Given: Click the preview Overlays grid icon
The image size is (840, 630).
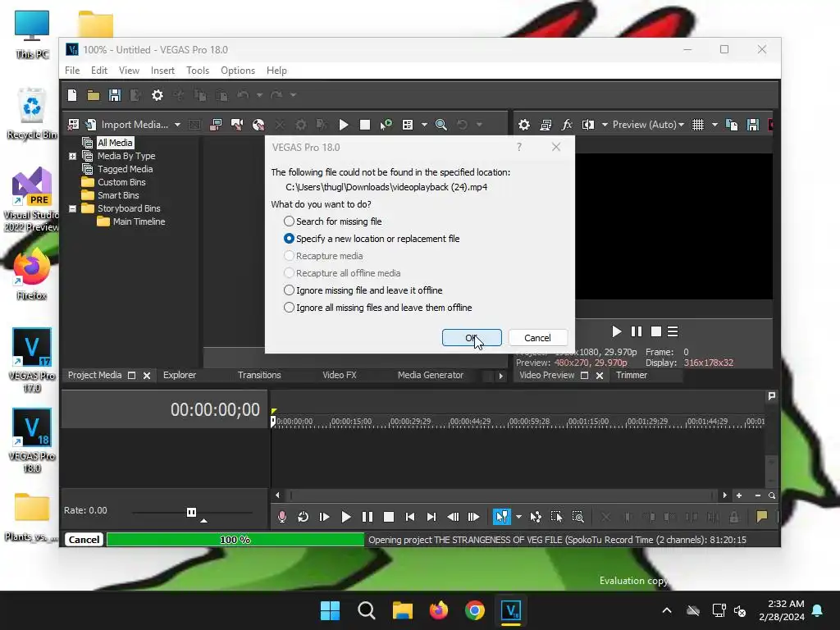Looking at the screenshot, I should tap(698, 125).
